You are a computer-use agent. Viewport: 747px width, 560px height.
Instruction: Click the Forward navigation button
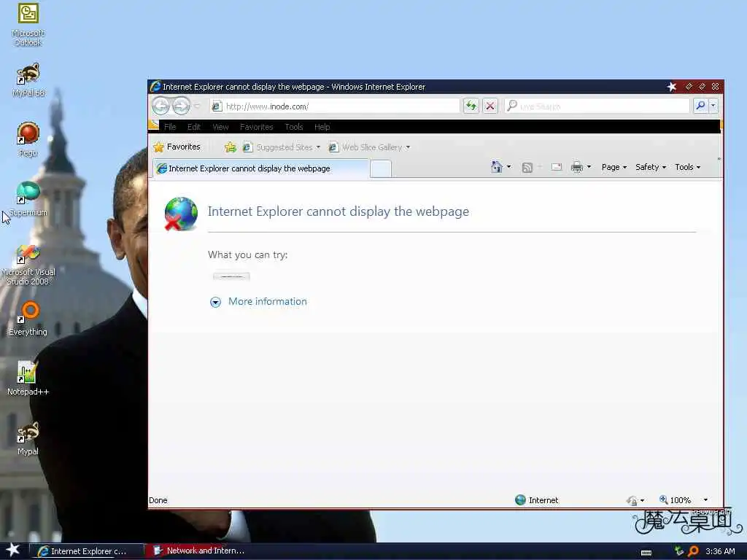181,106
